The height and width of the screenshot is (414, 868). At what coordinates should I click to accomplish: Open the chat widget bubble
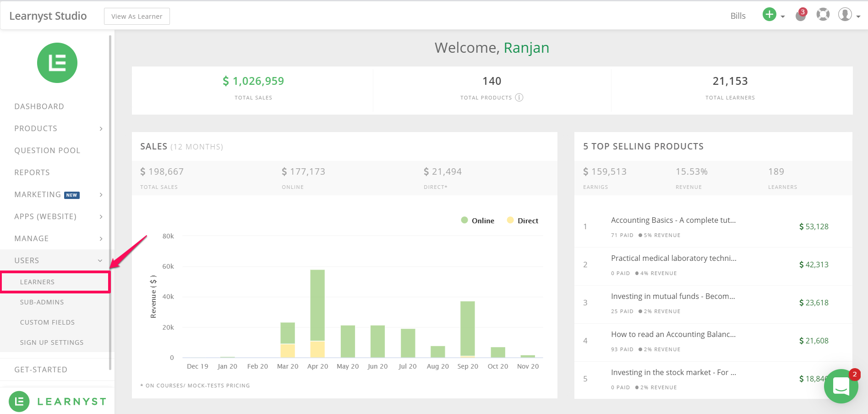click(x=841, y=386)
